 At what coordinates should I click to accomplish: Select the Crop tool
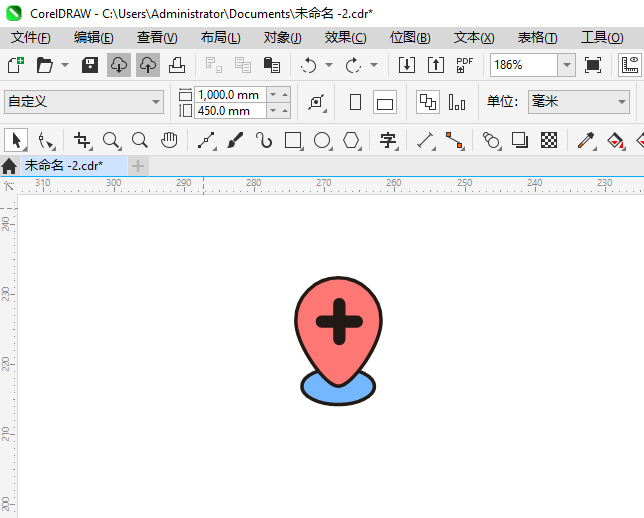pyautogui.click(x=82, y=140)
